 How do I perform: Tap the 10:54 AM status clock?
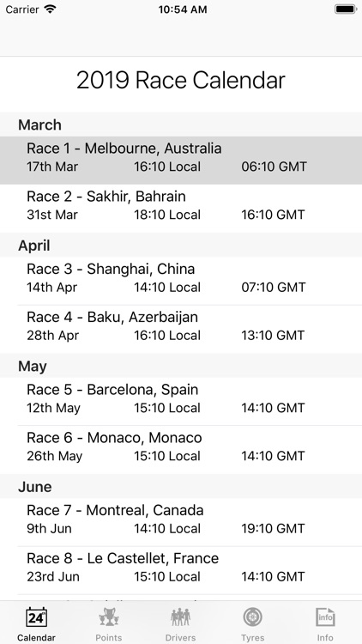click(x=183, y=9)
